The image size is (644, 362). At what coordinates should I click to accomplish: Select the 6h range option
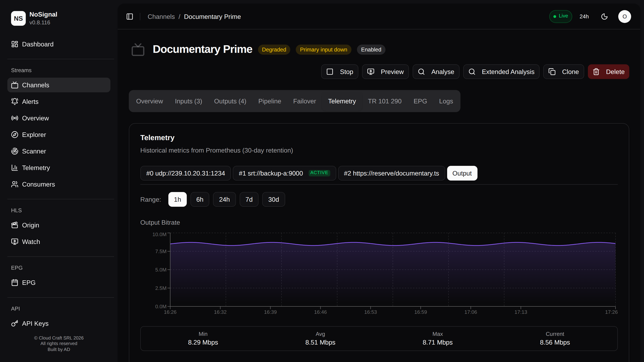tap(200, 199)
